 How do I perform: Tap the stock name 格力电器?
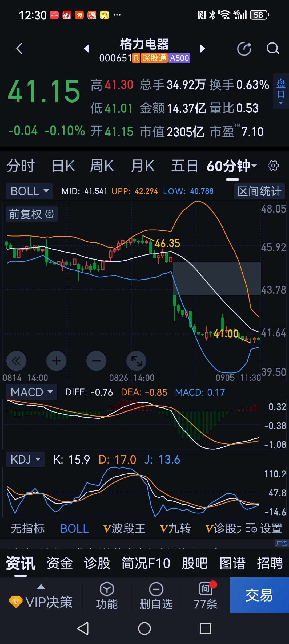pos(144,44)
